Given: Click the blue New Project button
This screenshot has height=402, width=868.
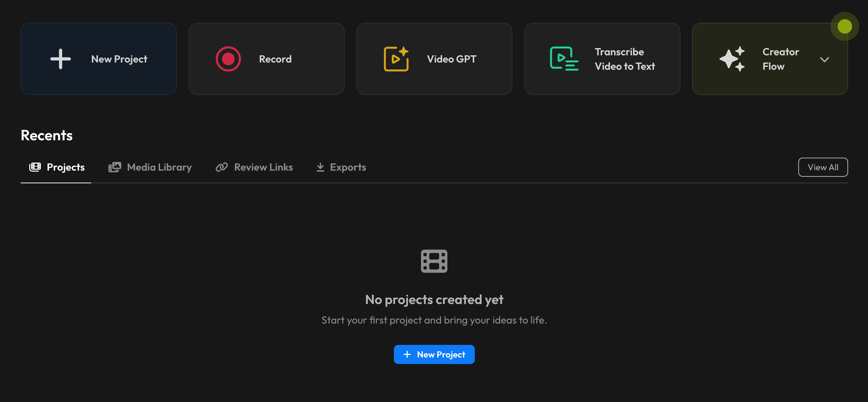Looking at the screenshot, I should tap(434, 354).
